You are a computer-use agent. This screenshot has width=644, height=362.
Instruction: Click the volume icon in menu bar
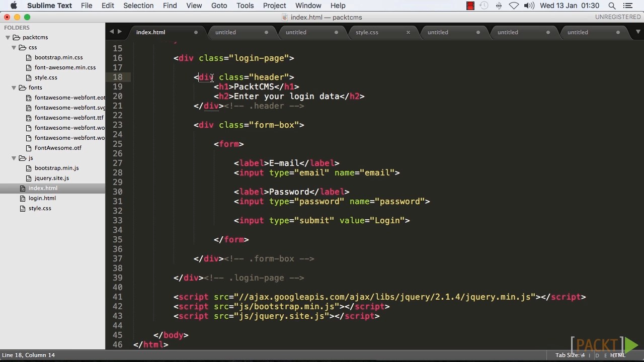[x=529, y=6]
